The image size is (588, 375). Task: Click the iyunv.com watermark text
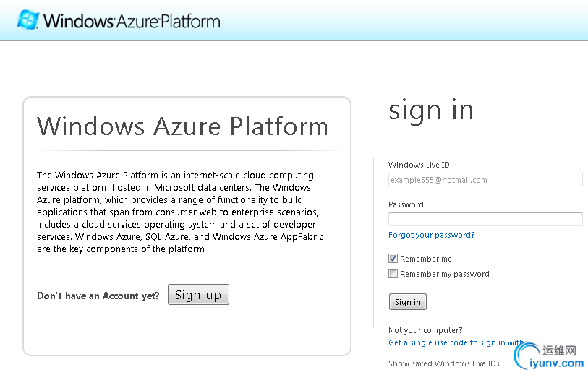[x=560, y=363]
